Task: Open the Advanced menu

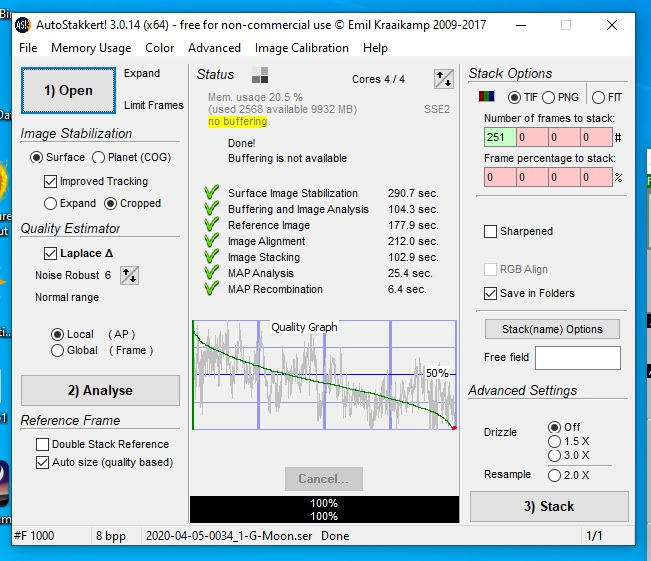Action: pyautogui.click(x=214, y=48)
